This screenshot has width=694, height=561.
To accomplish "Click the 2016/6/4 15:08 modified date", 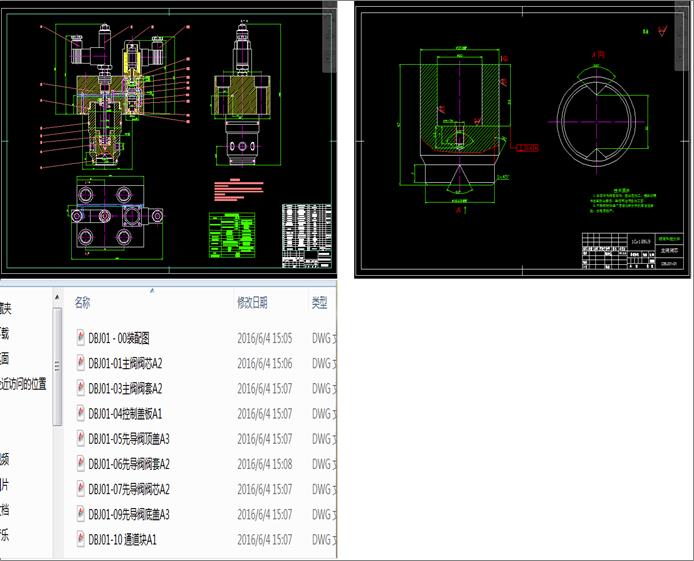I will pyautogui.click(x=265, y=465).
